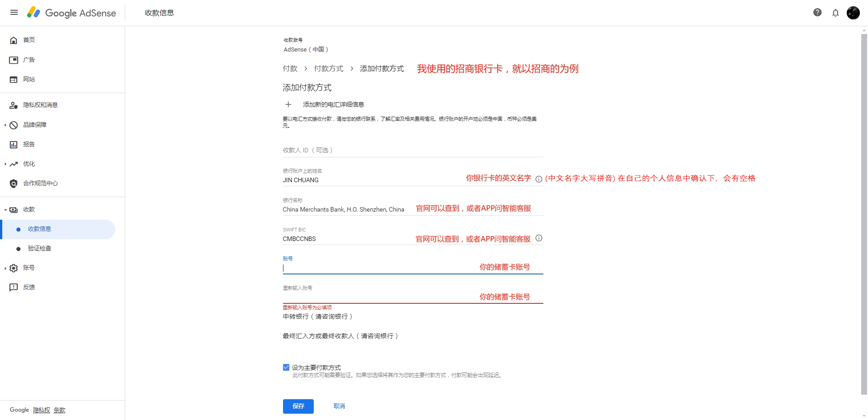Click the 网站 sites icon
The width and height of the screenshot is (868, 420).
click(x=14, y=79)
